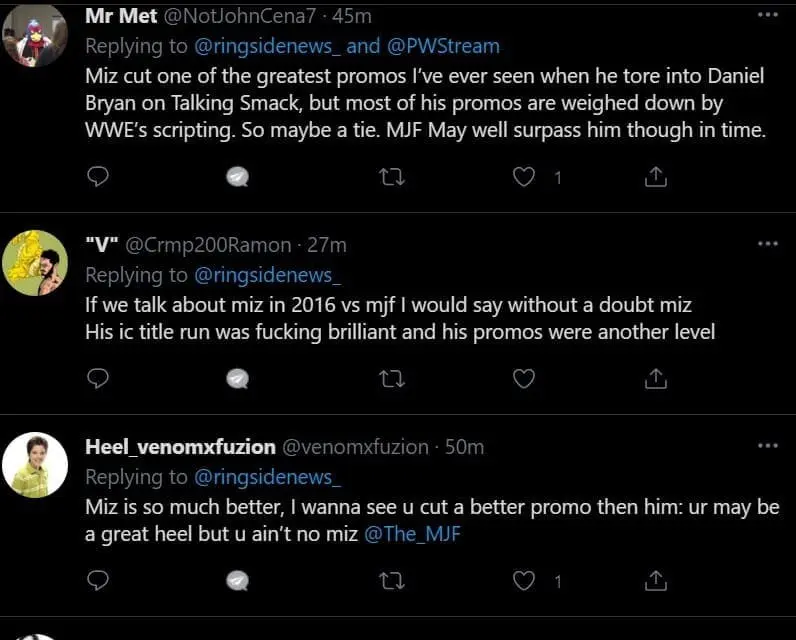Reply to Mr Met's tweet

coord(98,177)
